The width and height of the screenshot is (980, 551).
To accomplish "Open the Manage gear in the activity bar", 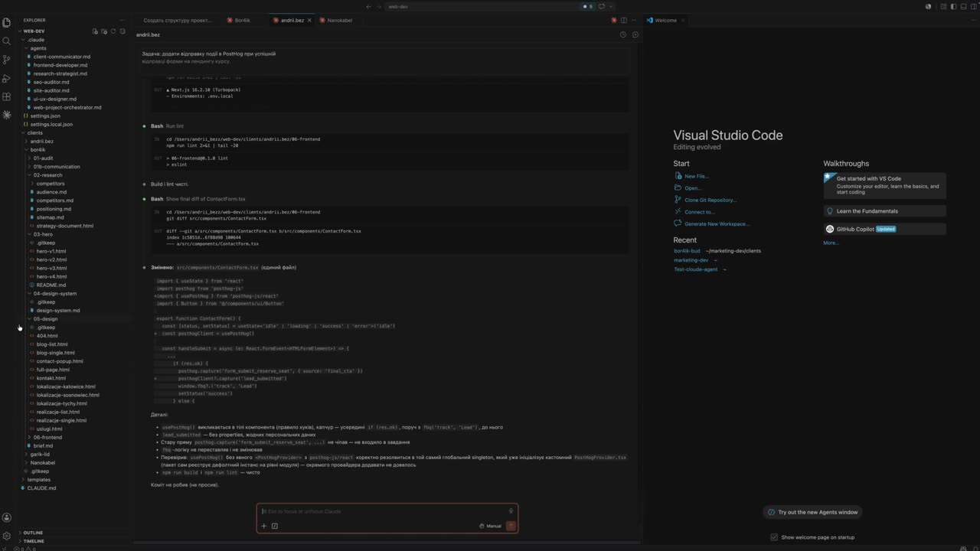I will 7,536.
